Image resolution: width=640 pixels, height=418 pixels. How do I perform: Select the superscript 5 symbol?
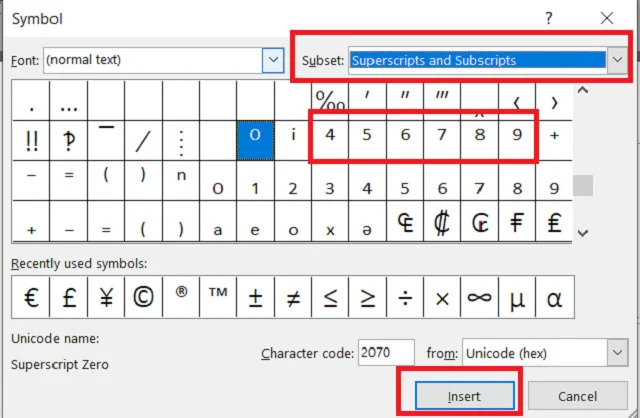point(367,140)
